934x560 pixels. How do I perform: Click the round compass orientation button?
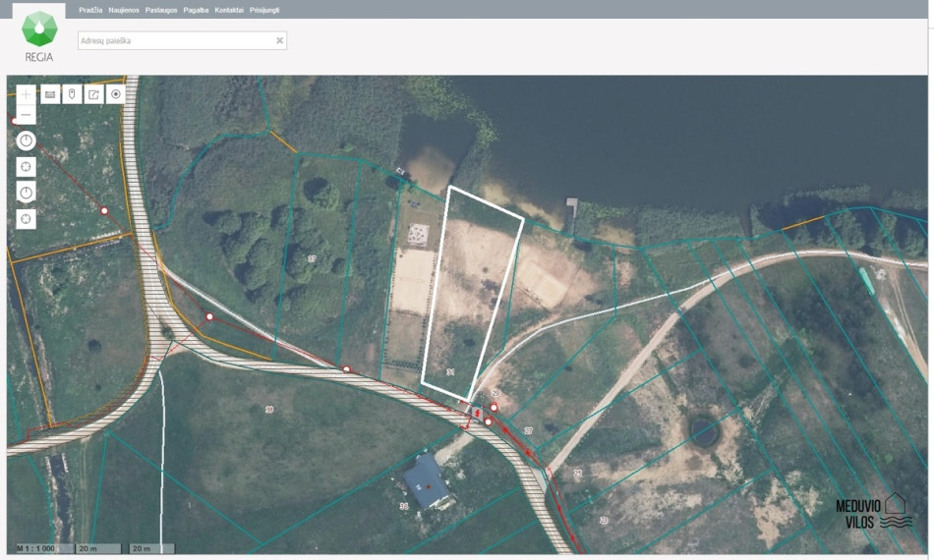pos(26,141)
